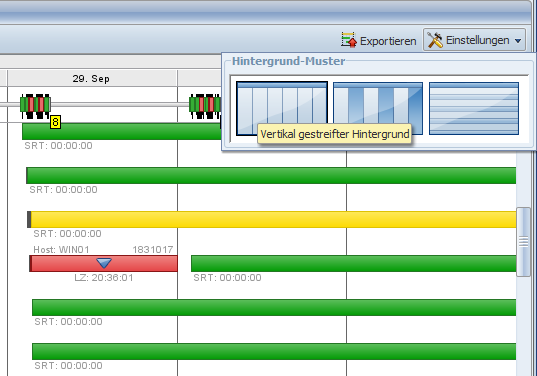Select the green bar beside the red bar
The width and height of the screenshot is (537, 376).
[x=353, y=263]
